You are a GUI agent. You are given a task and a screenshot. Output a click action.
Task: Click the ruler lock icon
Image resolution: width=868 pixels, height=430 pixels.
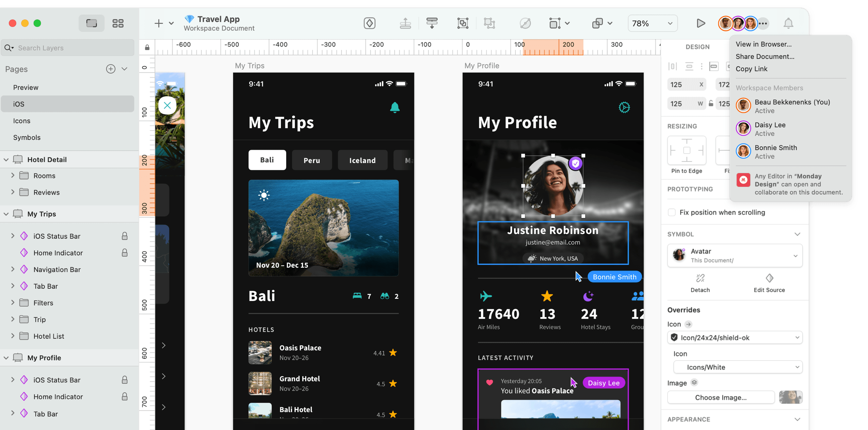point(147,47)
